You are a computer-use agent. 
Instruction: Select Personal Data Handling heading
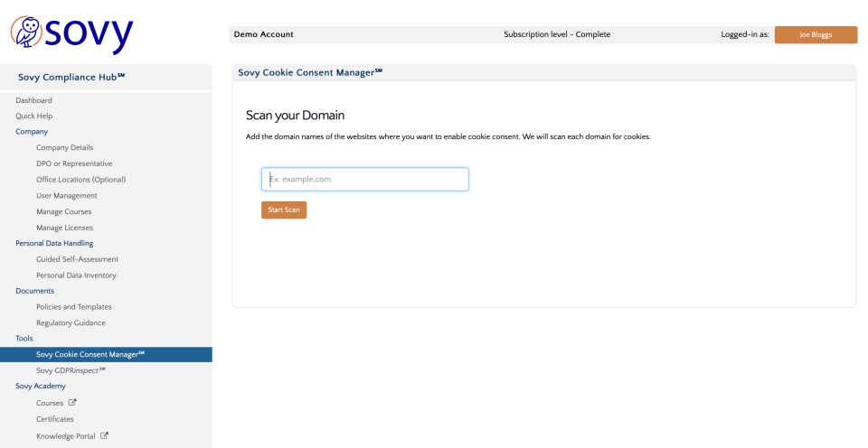coord(54,243)
